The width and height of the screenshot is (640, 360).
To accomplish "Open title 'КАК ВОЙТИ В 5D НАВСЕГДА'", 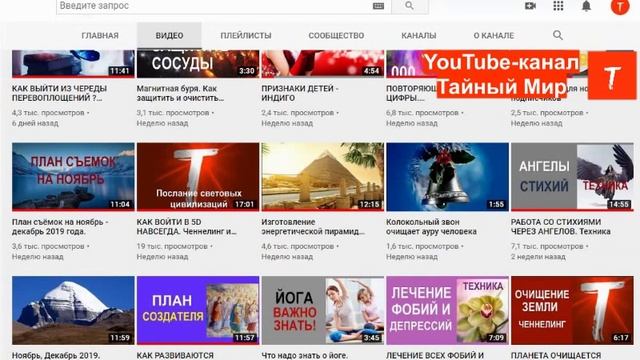I will [x=187, y=227].
